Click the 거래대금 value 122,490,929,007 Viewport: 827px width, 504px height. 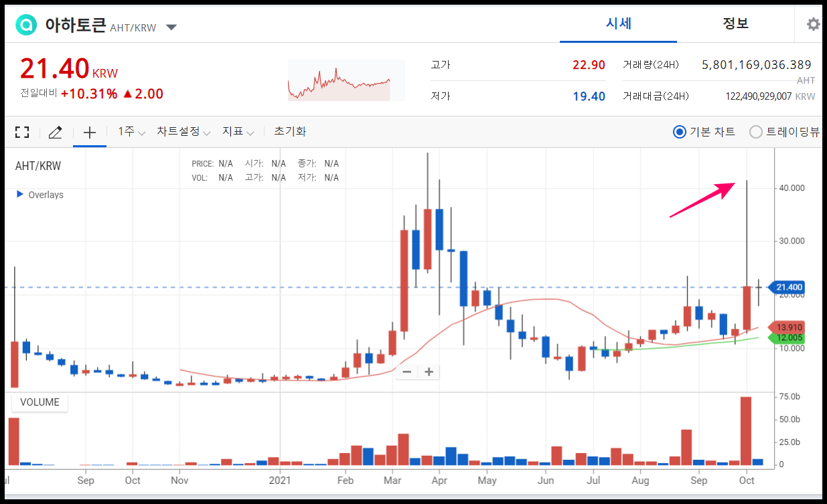[x=758, y=96]
